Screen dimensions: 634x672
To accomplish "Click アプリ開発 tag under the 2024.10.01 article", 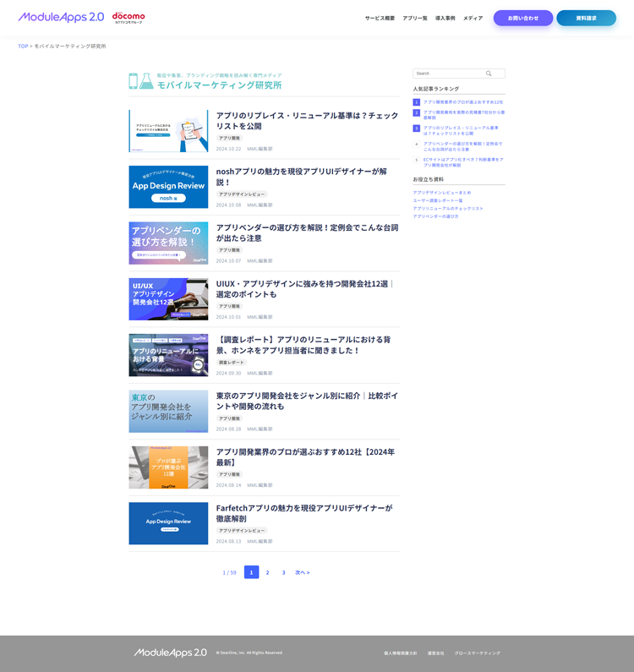I will [x=229, y=306].
